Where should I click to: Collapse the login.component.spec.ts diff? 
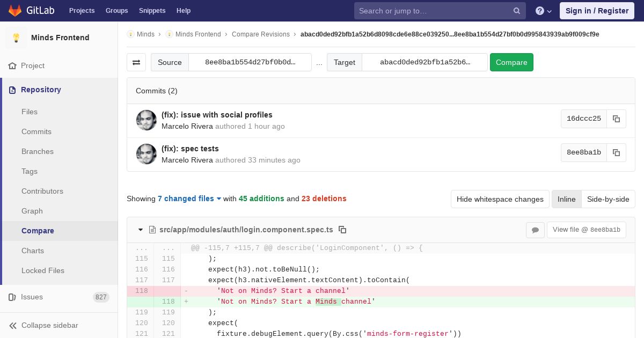(141, 230)
